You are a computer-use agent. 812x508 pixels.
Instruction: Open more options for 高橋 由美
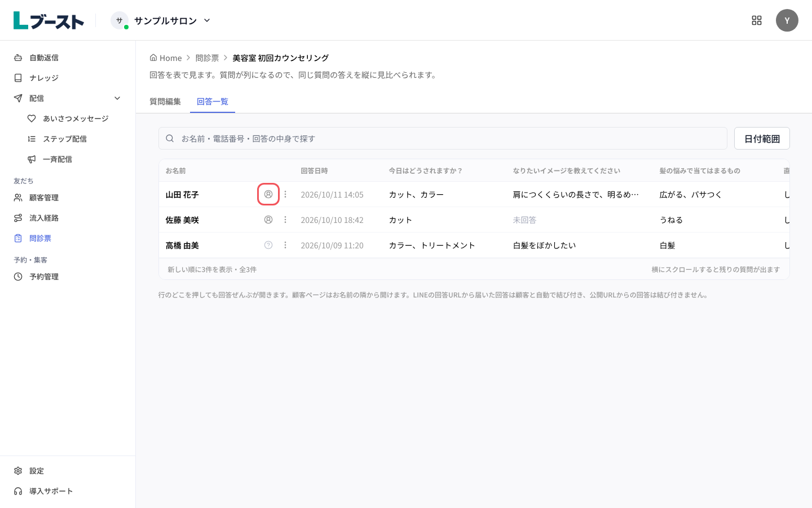pos(285,245)
